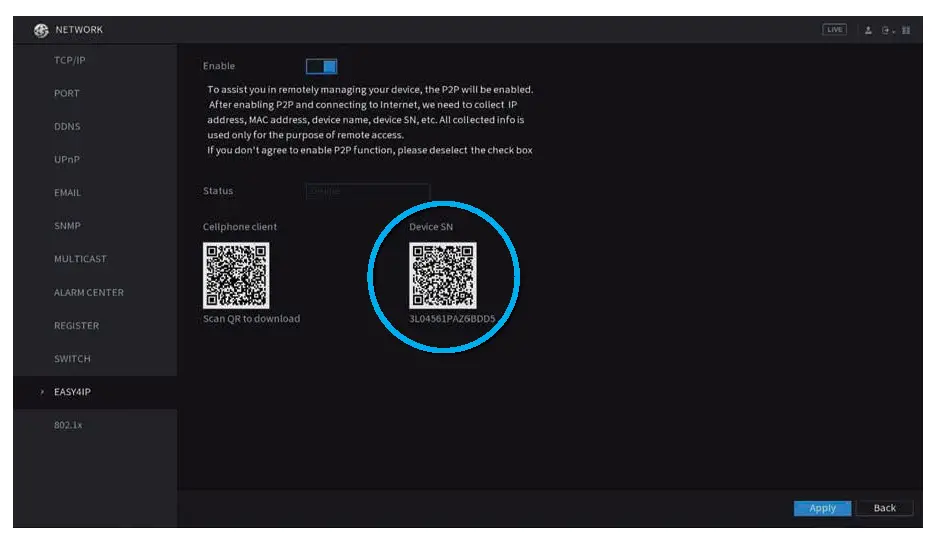Open the user account icon
The width and height of the screenshot is (936, 540).
click(x=868, y=30)
